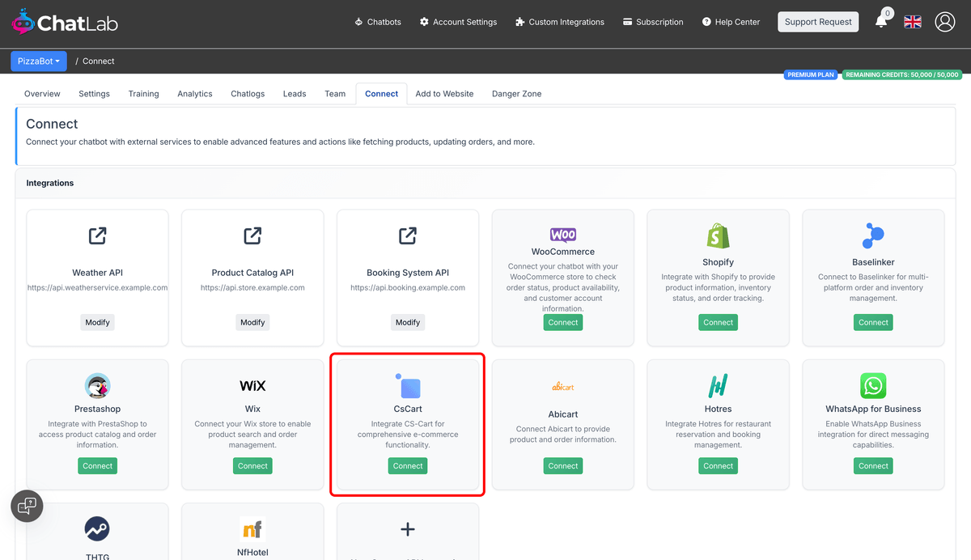971x560 pixels.
Task: Click the WhatsApp for Business icon
Action: [x=873, y=386]
